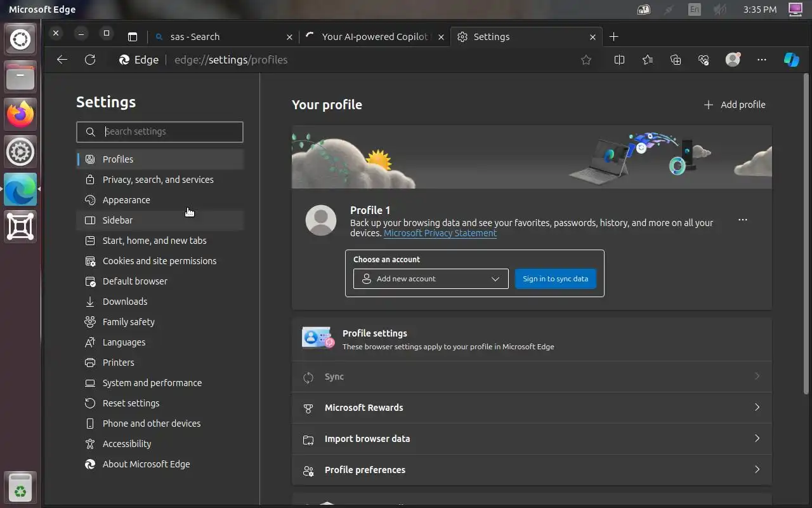Open Profile preferences row
The height and width of the screenshot is (508, 812).
click(x=532, y=470)
